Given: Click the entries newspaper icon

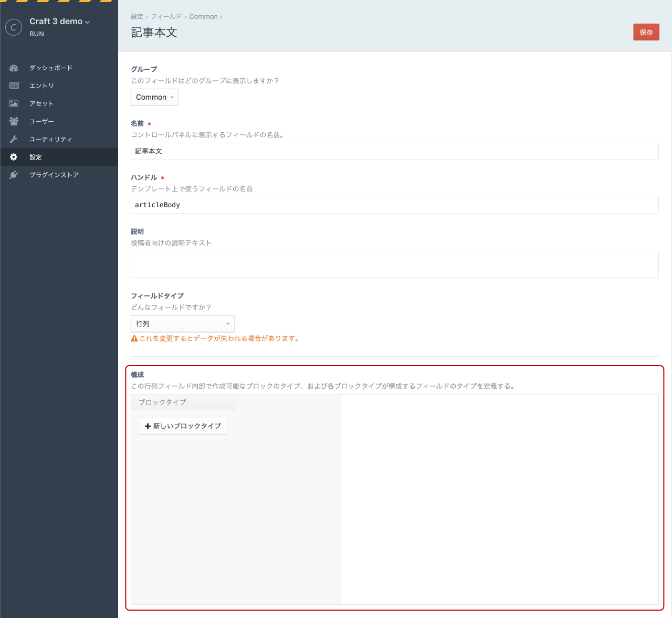Looking at the screenshot, I should (x=14, y=86).
